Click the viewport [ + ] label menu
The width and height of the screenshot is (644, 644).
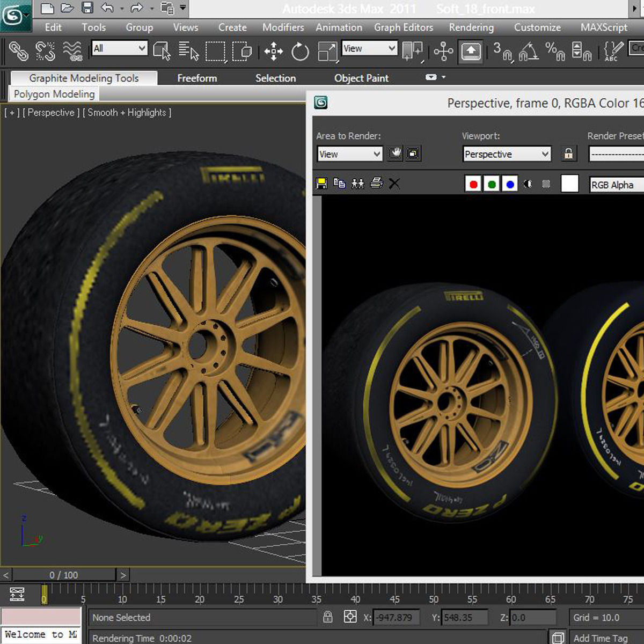coord(12,113)
